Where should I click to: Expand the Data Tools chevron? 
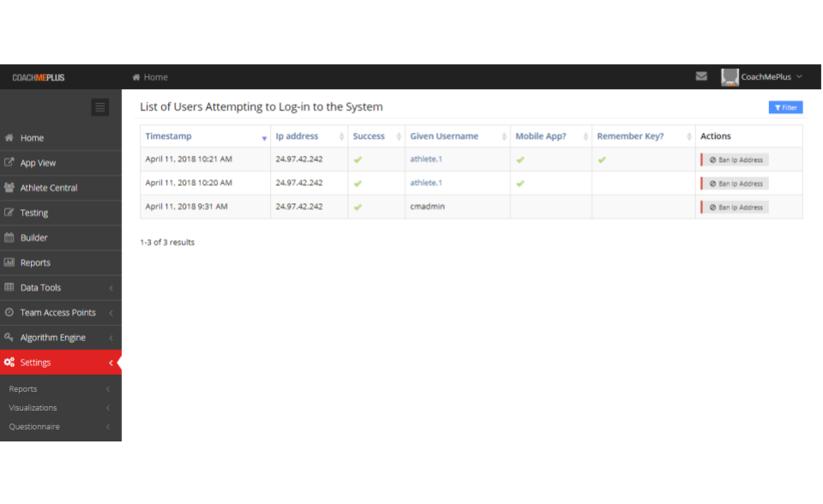pyautogui.click(x=111, y=288)
